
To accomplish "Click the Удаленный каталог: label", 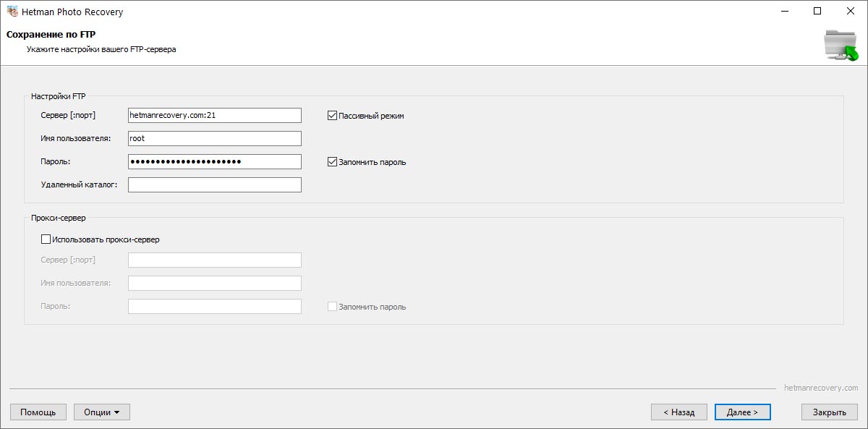I will [x=79, y=185].
